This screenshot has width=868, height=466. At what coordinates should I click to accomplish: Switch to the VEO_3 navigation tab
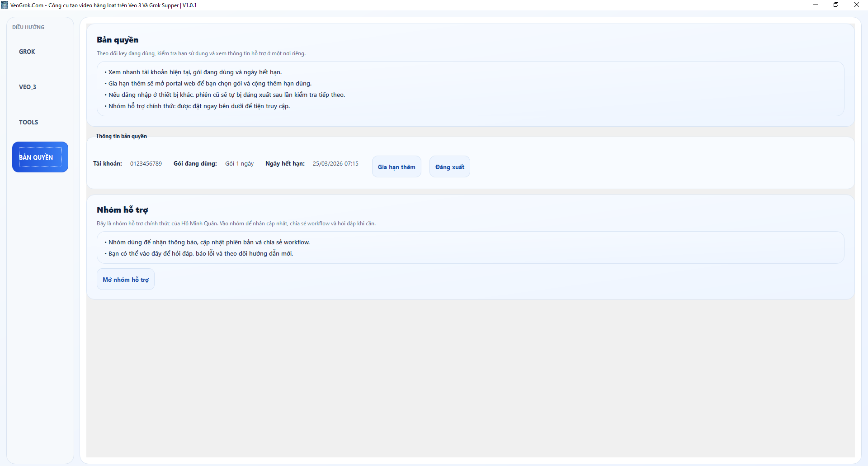coord(28,87)
